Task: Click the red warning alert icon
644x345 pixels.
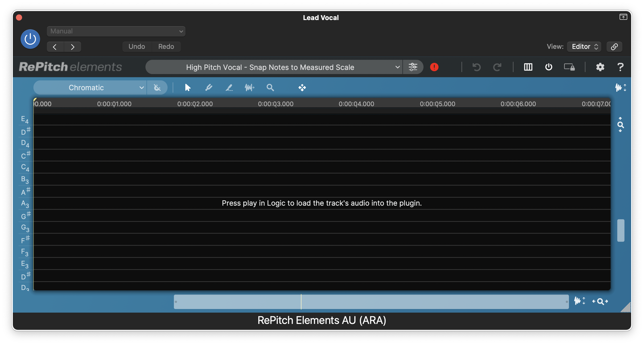Action: click(x=434, y=67)
